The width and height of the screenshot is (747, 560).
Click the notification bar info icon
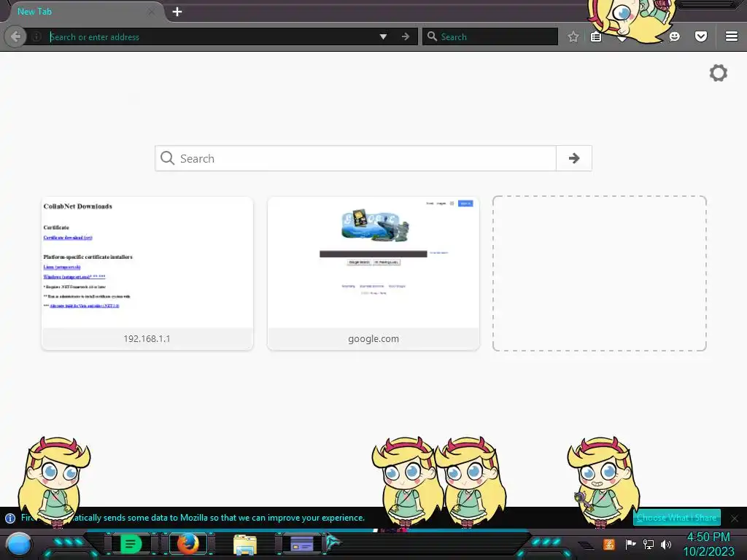click(10, 518)
